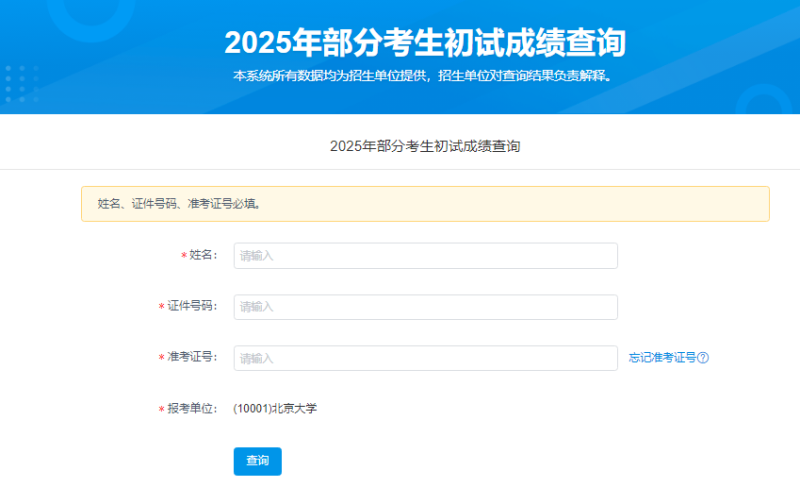Click the red asterisk beside 报考单位

tap(161, 410)
